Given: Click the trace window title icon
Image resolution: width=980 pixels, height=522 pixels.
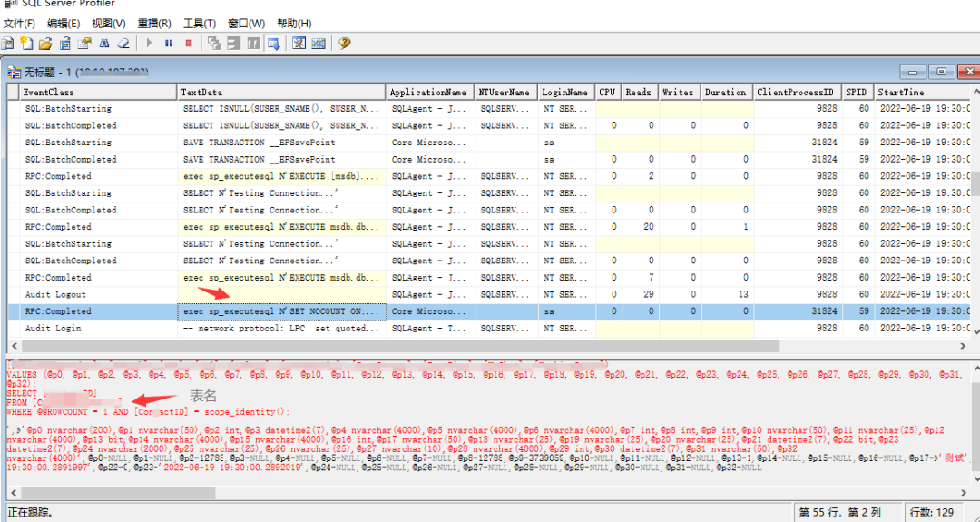Looking at the screenshot, I should [14, 73].
